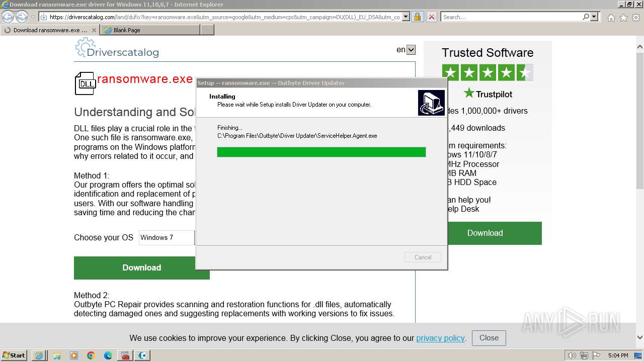Go back with the browser Back arrow
The image size is (644, 362).
pyautogui.click(x=8, y=17)
